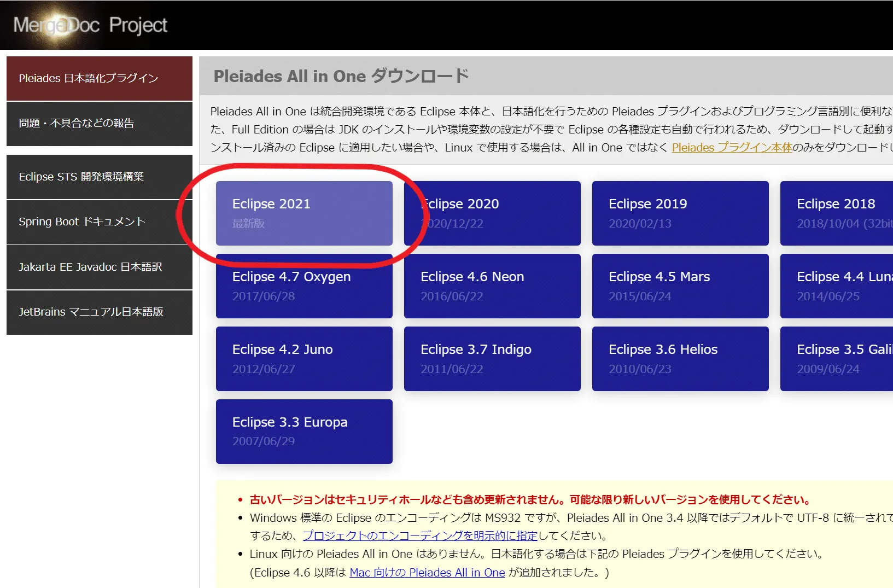Choose the Eclipse 3.5 Galileo tile
The width and height of the screenshot is (893, 588).
837,359
